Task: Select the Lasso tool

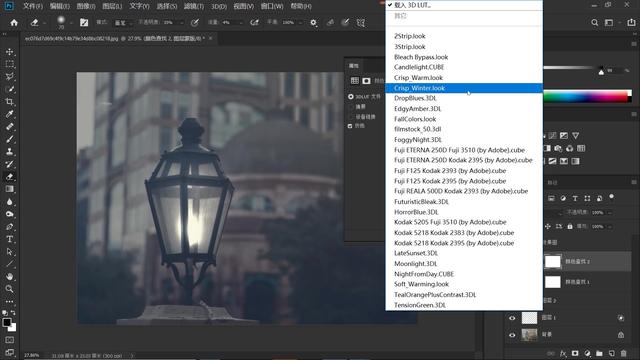Action: tap(9, 77)
